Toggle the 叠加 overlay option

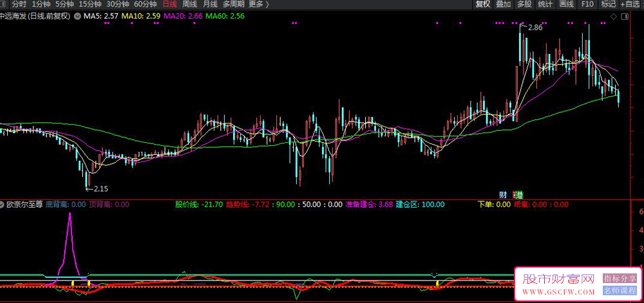point(504,5)
